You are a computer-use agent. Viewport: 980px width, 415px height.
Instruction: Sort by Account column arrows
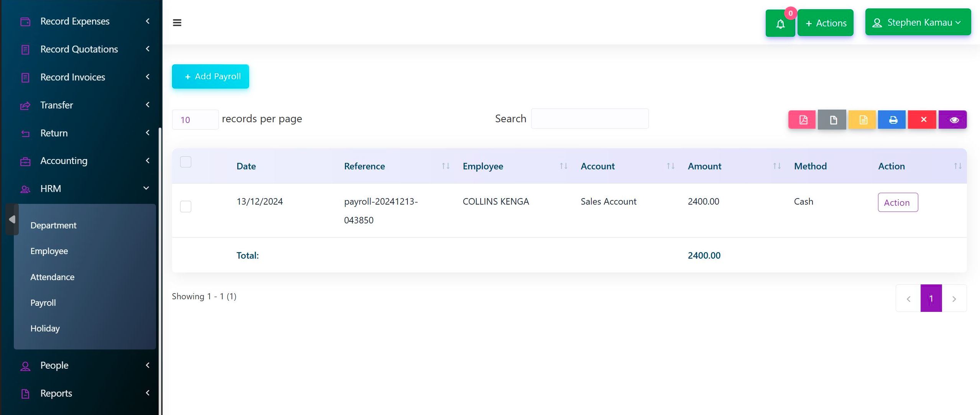point(670,166)
